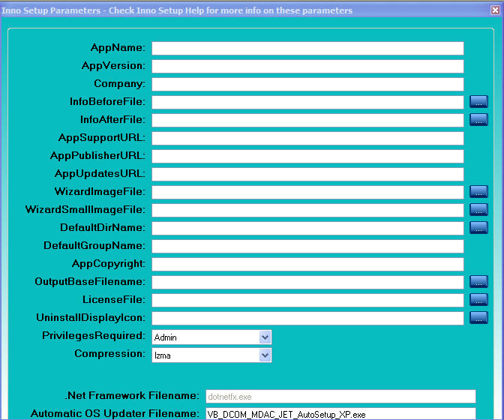Browse for the UninstallDisplayIcon file
Image resolution: width=504 pixels, height=420 pixels.
(x=478, y=317)
